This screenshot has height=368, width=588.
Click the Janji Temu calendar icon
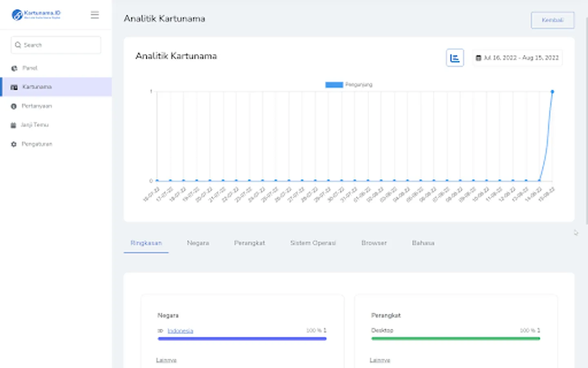pyautogui.click(x=13, y=125)
